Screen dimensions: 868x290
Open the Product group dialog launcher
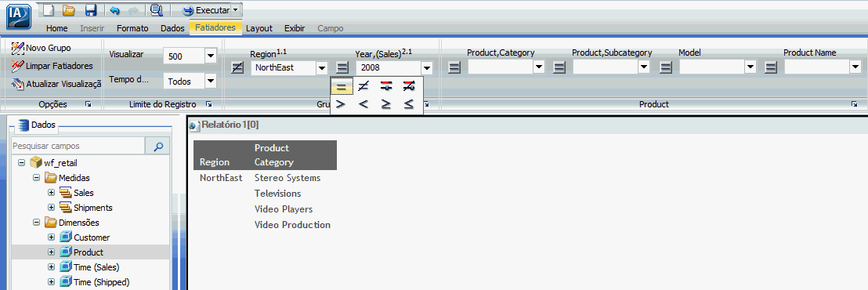(854, 104)
